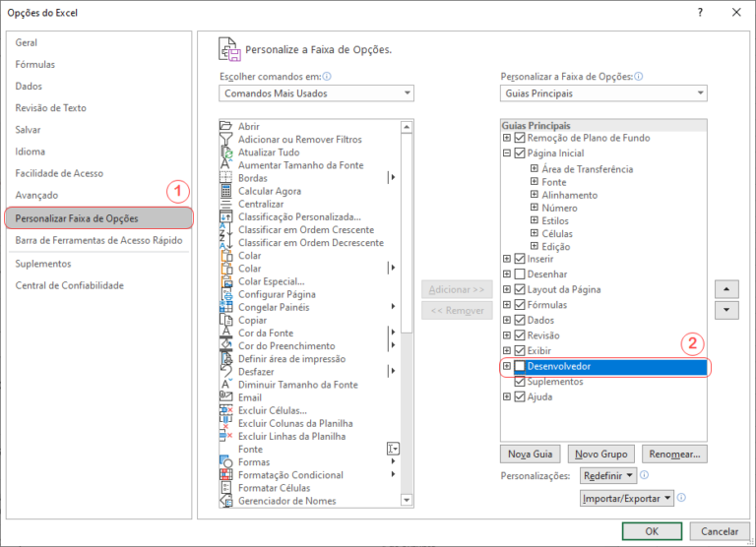Click the Cor da Fonte icon

(x=225, y=333)
